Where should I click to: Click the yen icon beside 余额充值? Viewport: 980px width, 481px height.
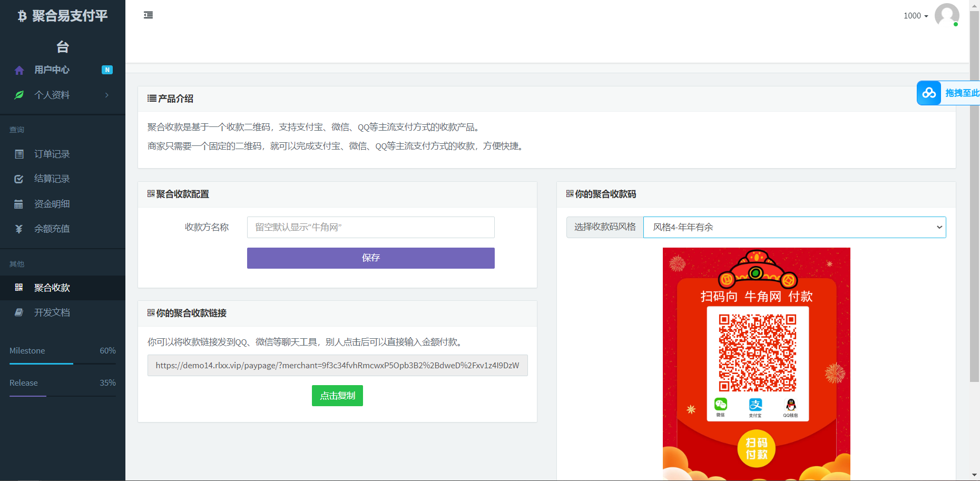(19, 229)
